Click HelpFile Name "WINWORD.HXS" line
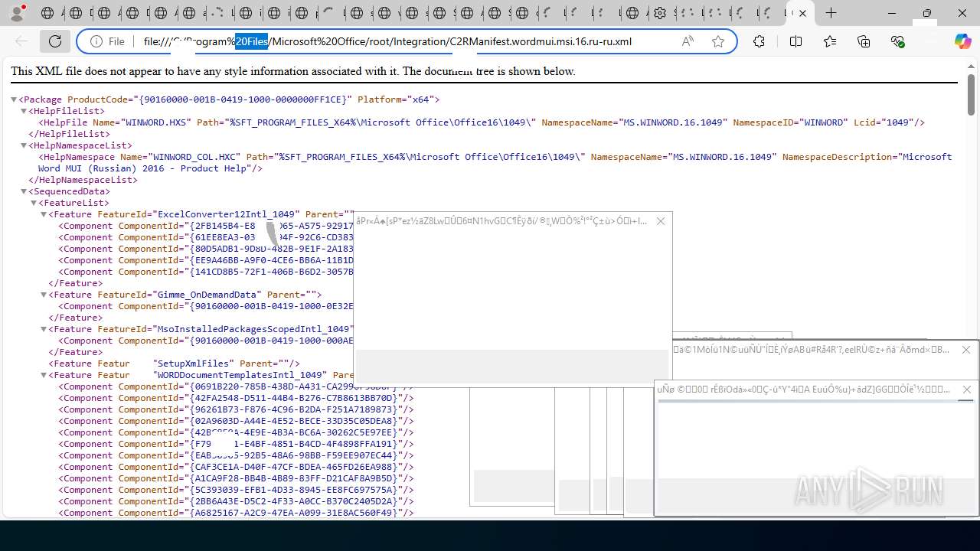The width and height of the screenshot is (980, 551). (482, 122)
